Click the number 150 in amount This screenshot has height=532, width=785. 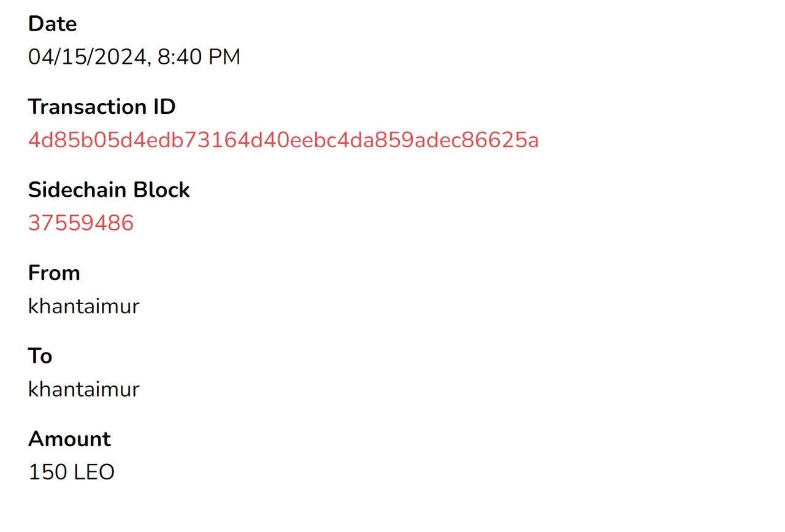coord(48,473)
